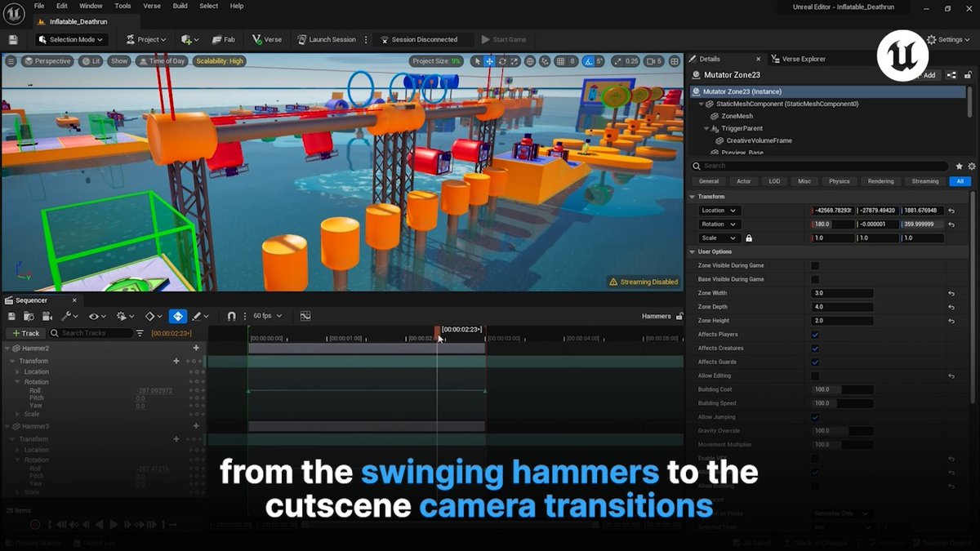
Task: Click the Blueprint hierarchy icon beside Add
Action: (951, 75)
